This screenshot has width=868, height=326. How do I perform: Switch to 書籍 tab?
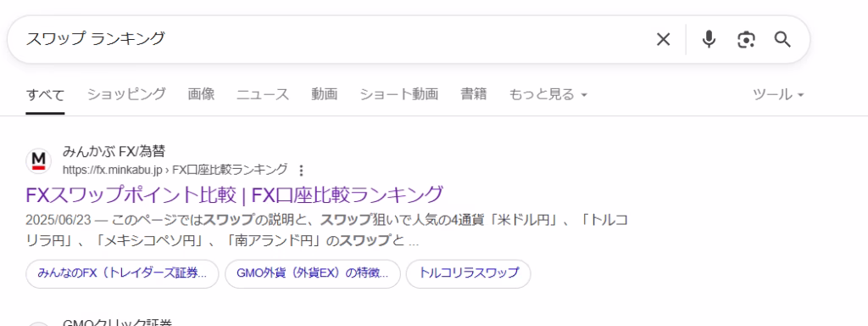tap(474, 94)
